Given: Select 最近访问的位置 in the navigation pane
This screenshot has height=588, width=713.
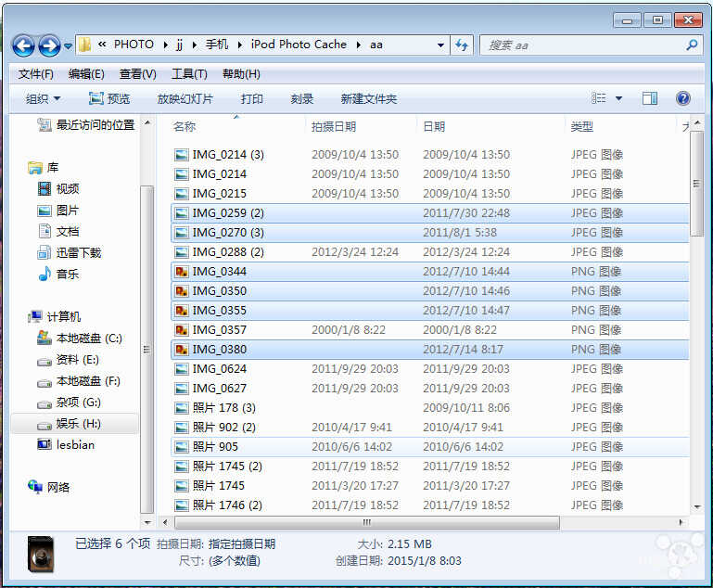Looking at the screenshot, I should pos(86,124).
